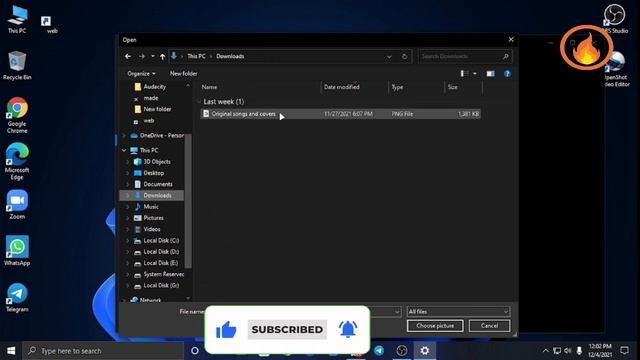The width and height of the screenshot is (640, 360).
Task: Select Documents in navigation tree
Action: point(153,184)
